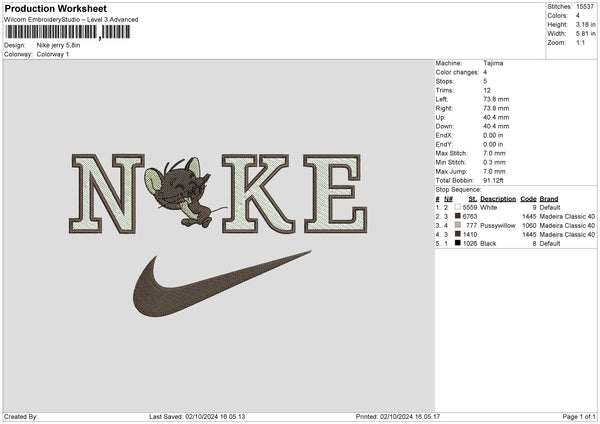Click the Width value 5.81 in

pos(586,34)
